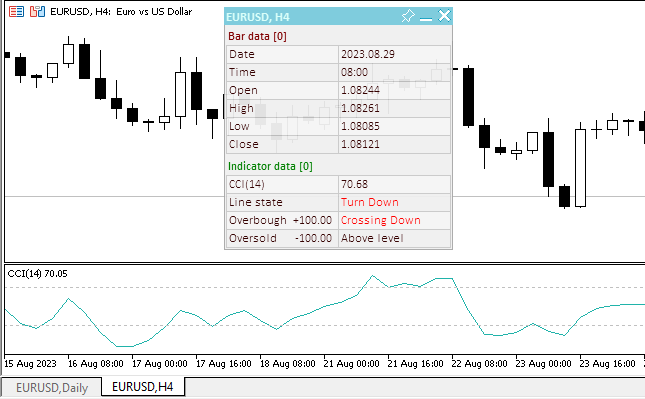Click the chart trade panel icon
645x399 pixels.
pyautogui.click(x=37, y=12)
